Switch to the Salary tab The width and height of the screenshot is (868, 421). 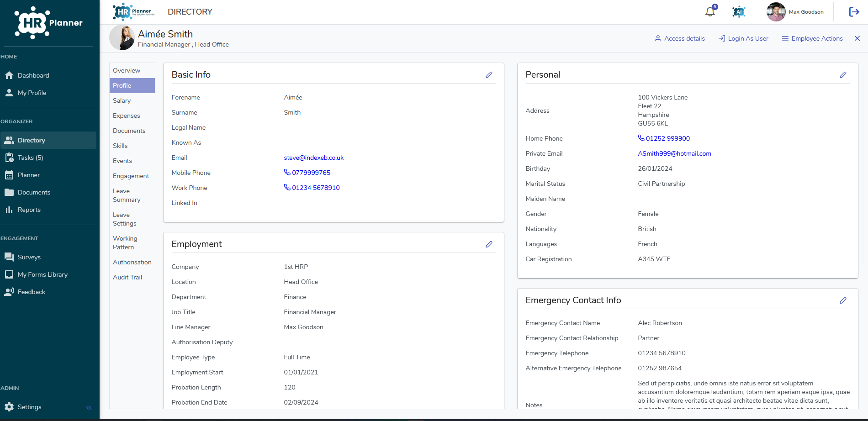(x=122, y=100)
